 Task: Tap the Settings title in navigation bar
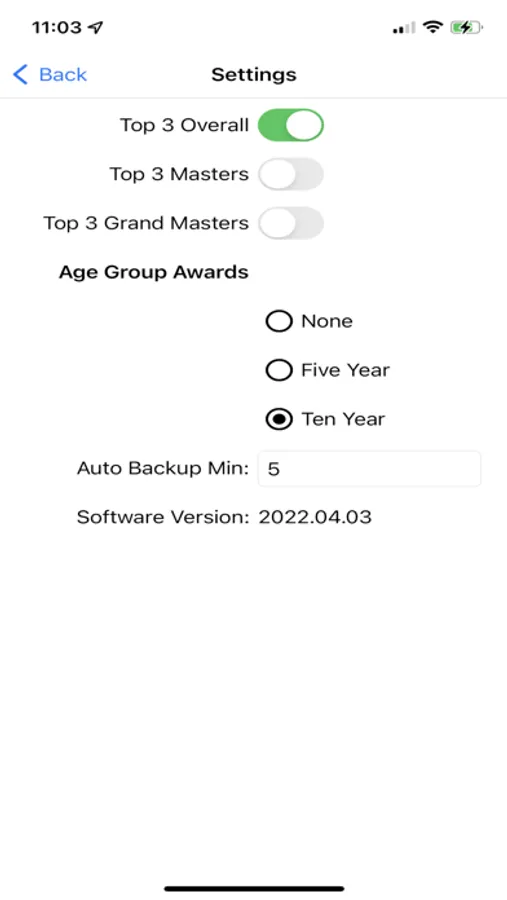pos(254,75)
